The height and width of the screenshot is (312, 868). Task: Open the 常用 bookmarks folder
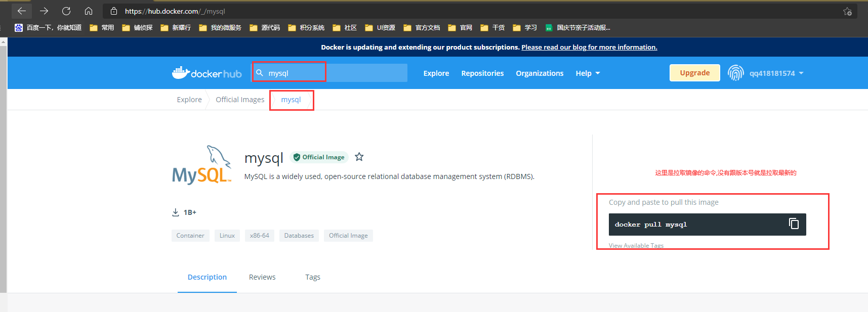[x=102, y=28]
